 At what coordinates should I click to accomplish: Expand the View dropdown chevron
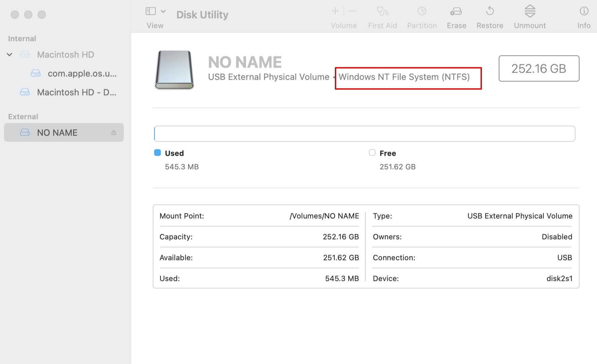[163, 11]
